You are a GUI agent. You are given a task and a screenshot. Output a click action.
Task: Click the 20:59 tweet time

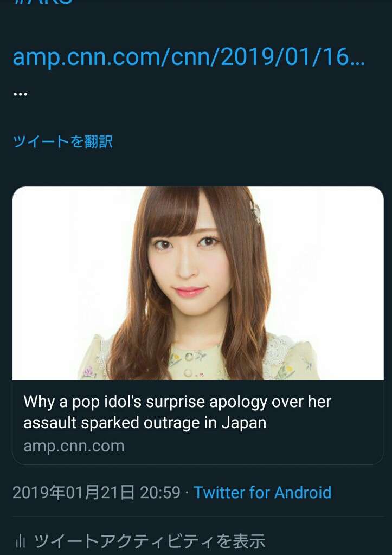coord(160,492)
